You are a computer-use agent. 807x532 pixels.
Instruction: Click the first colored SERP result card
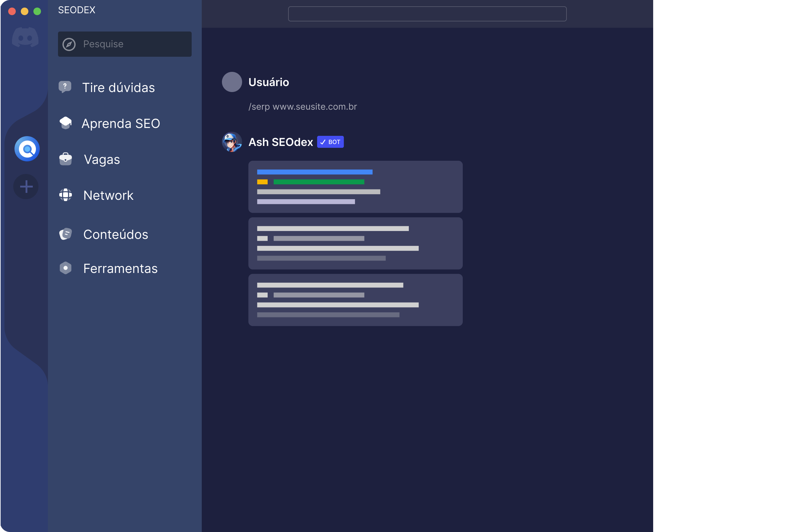[355, 187]
